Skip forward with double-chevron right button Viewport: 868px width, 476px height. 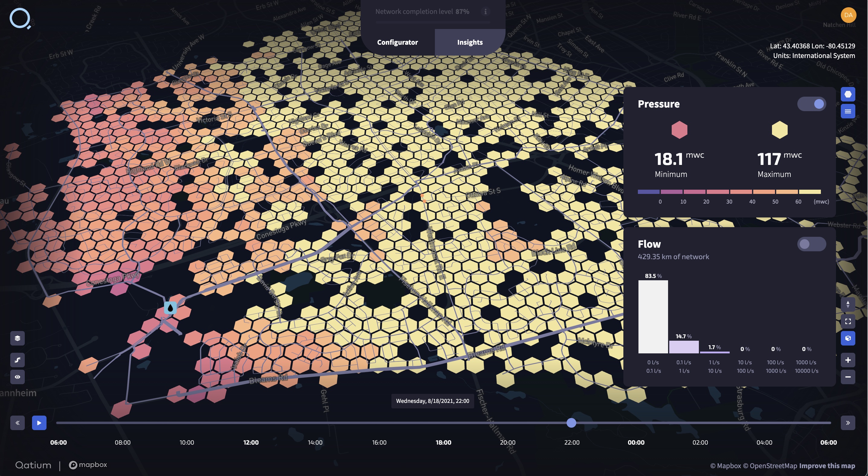[x=848, y=423]
